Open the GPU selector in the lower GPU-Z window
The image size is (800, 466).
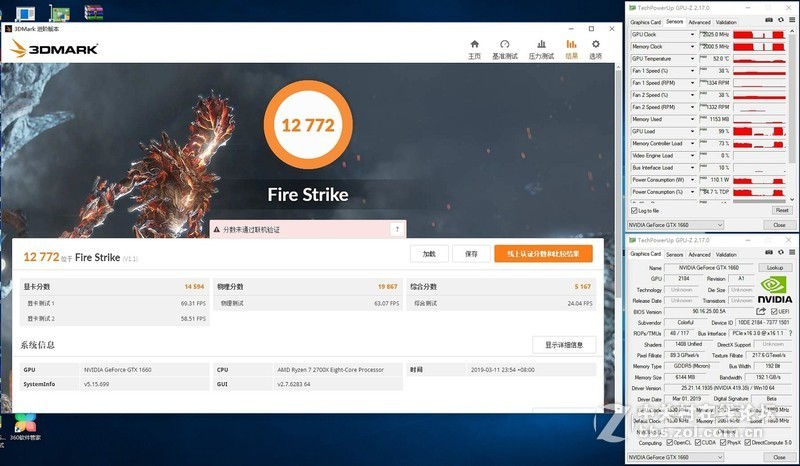pyautogui.click(x=676, y=457)
